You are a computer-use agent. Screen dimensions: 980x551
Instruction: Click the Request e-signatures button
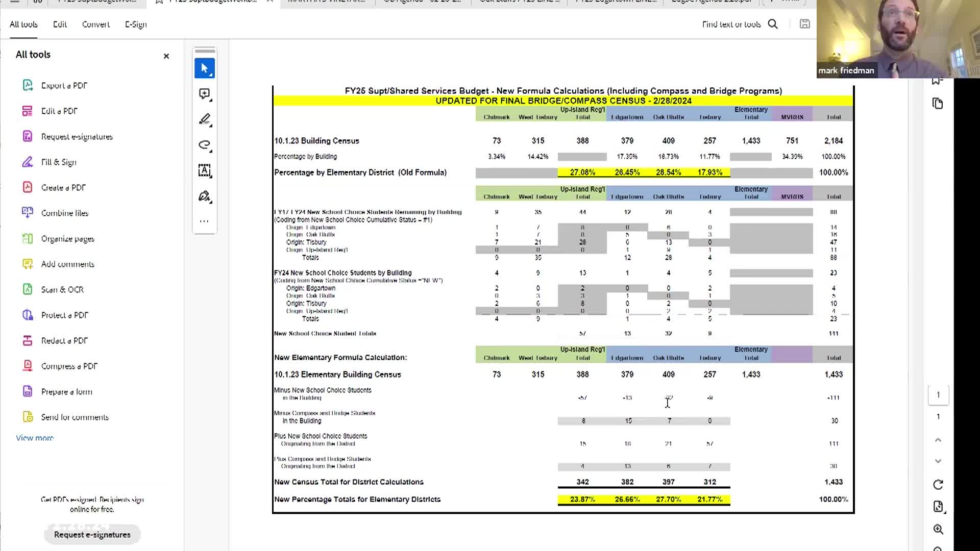[92, 535]
